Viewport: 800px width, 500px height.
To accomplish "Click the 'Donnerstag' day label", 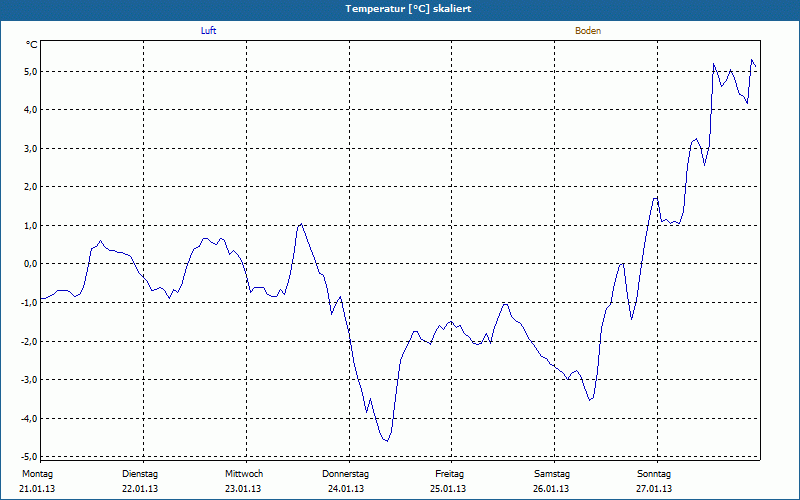I will click(x=345, y=474).
